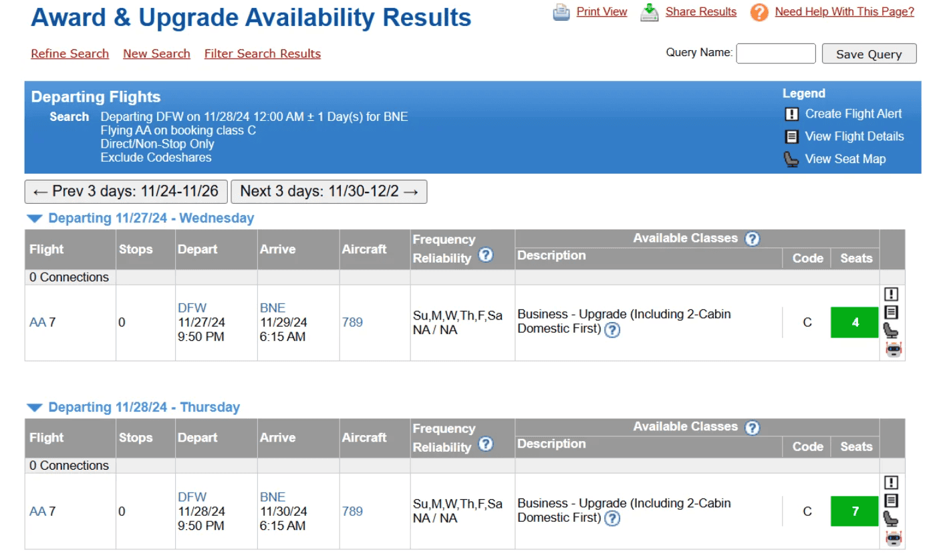Open the Print View printer icon
Screen dimensions: 945x560
pos(561,12)
